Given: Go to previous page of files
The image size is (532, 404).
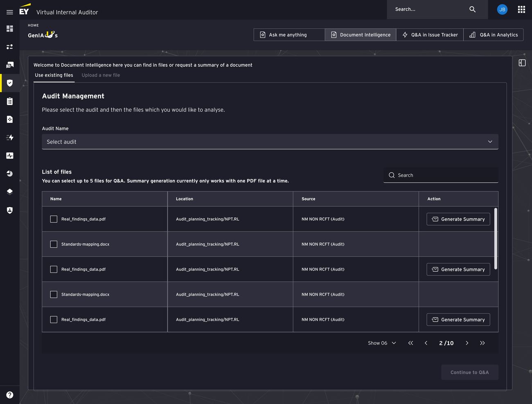Looking at the screenshot, I should click(x=426, y=343).
